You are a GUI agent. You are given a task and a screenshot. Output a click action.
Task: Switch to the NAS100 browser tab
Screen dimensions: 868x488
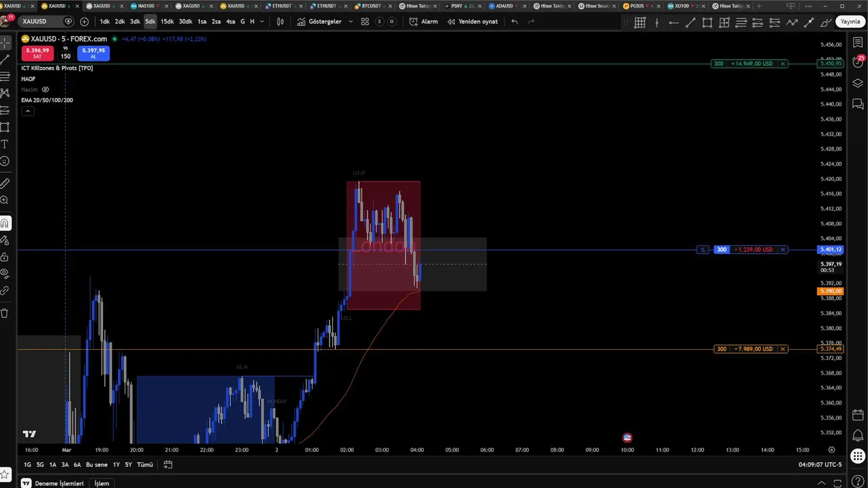pyautogui.click(x=151, y=5)
